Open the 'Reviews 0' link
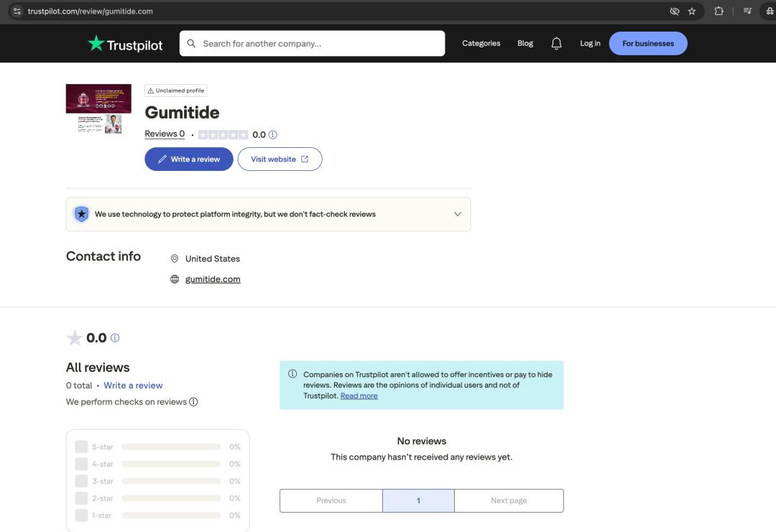 coord(165,134)
